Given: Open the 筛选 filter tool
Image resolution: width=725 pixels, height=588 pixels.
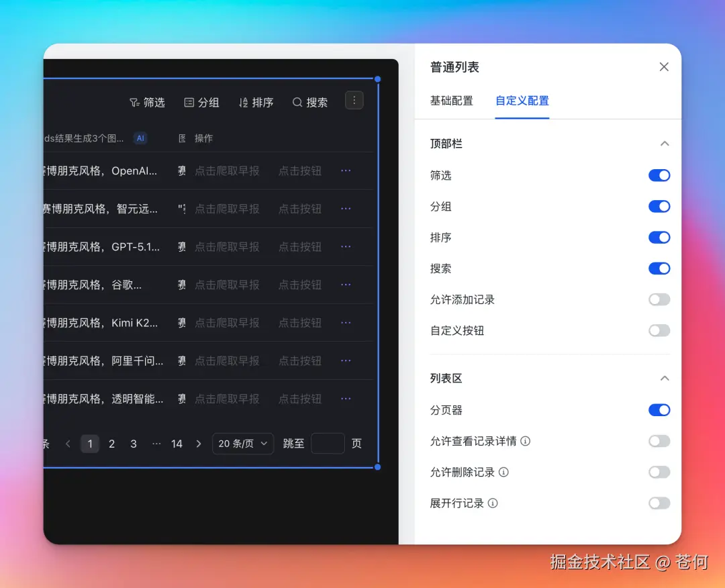Looking at the screenshot, I should point(148,103).
